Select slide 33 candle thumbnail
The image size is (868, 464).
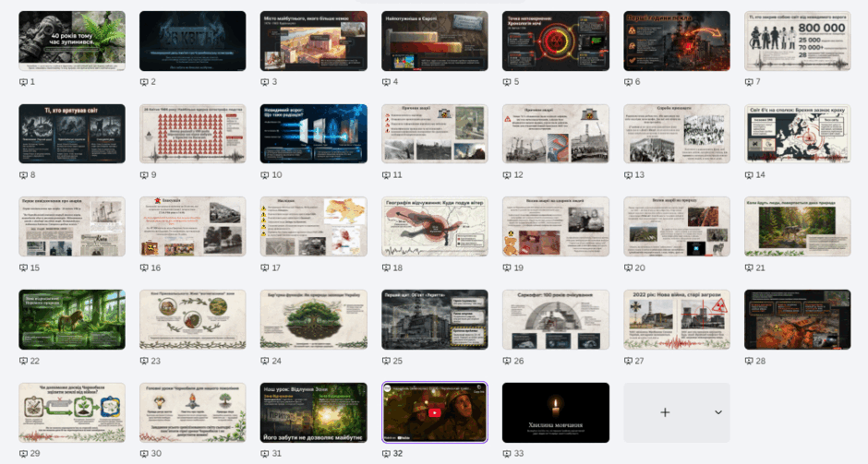pos(556,412)
